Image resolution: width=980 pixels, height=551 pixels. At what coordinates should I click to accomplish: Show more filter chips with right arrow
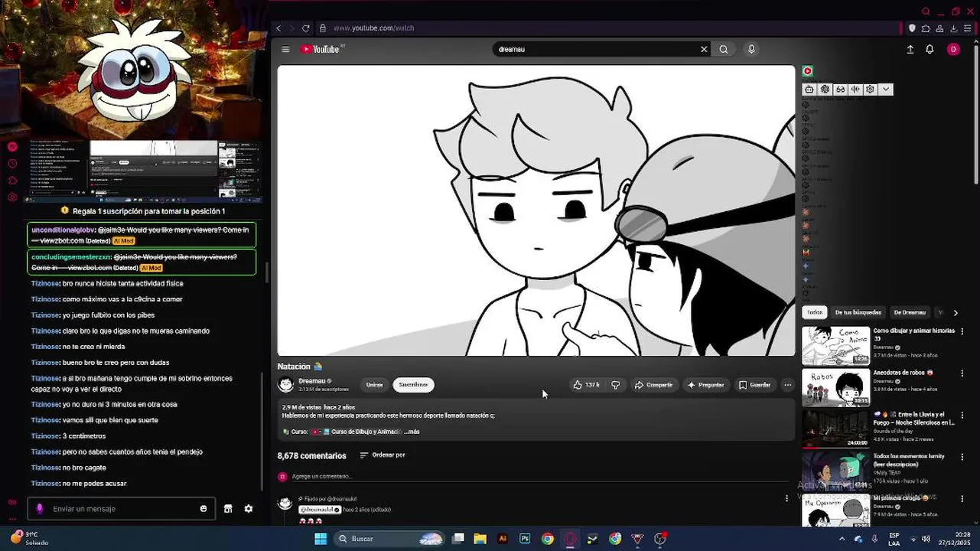pos(956,312)
